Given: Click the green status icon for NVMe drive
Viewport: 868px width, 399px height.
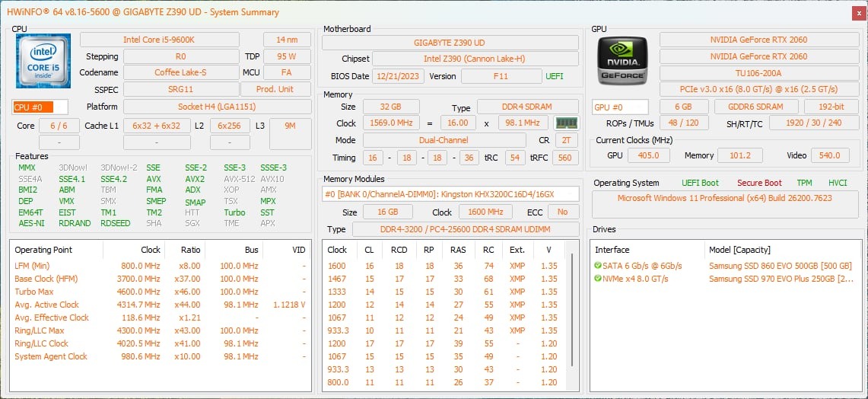Looking at the screenshot, I should click(x=598, y=278).
